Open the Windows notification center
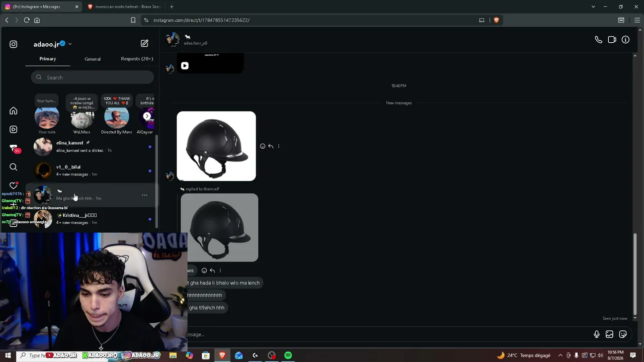 [633, 355]
